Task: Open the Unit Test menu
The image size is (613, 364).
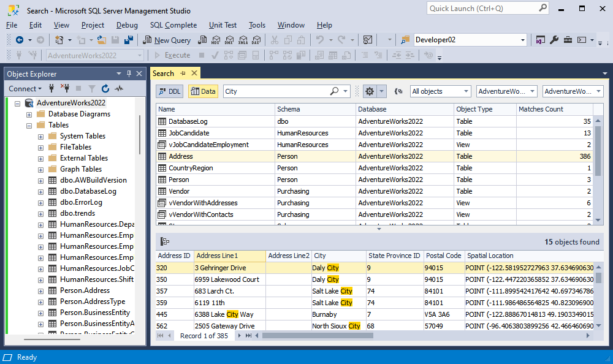Action: pos(223,25)
